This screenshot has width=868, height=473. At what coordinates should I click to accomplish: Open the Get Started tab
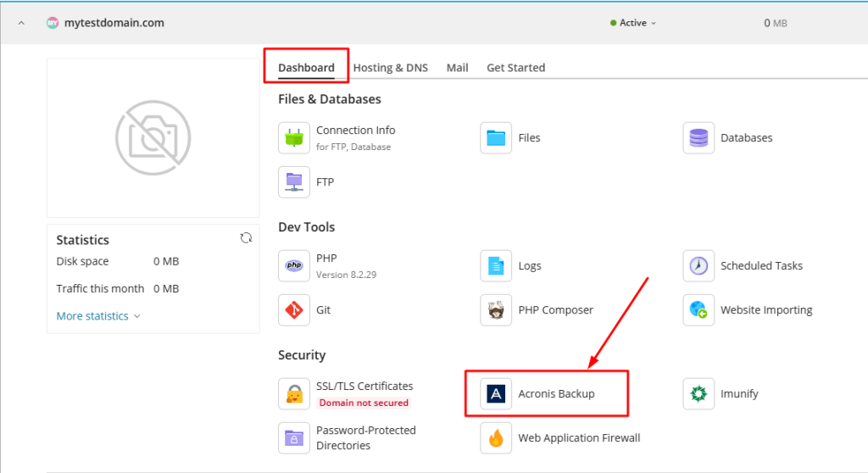[x=515, y=68]
